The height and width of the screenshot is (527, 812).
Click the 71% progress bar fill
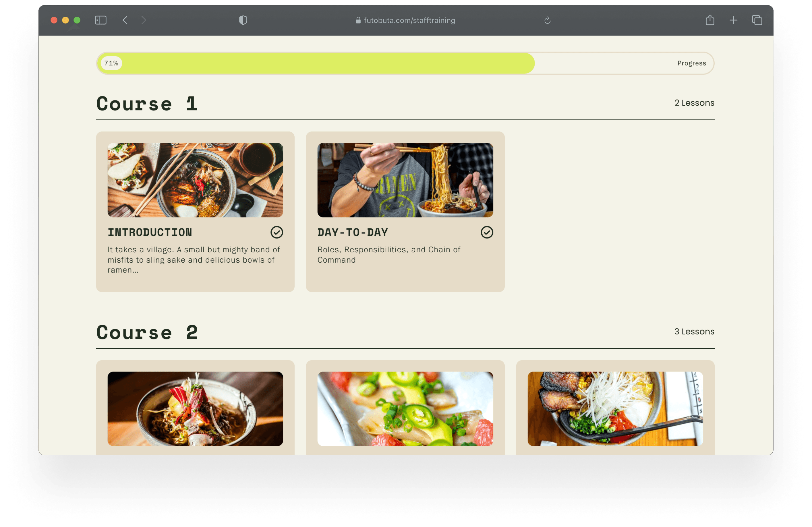tap(316, 63)
